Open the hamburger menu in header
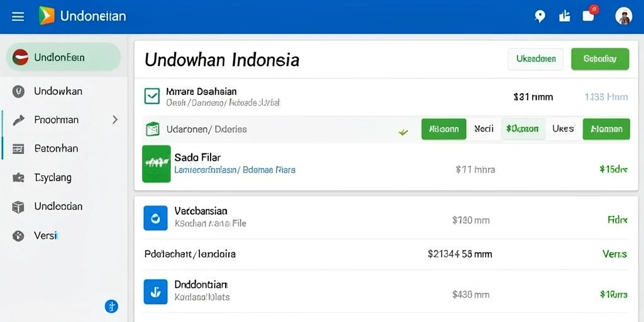The width and height of the screenshot is (644, 322). [18, 16]
